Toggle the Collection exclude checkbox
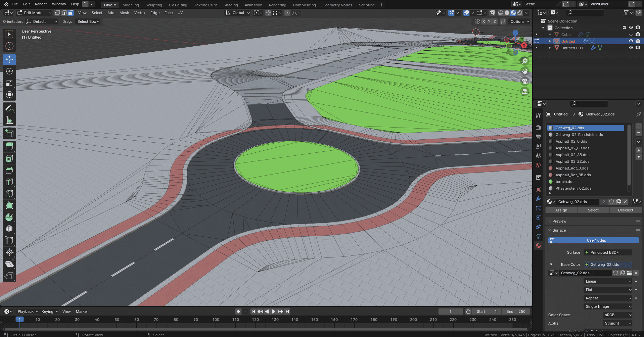The width and height of the screenshot is (644, 337). coord(624,28)
